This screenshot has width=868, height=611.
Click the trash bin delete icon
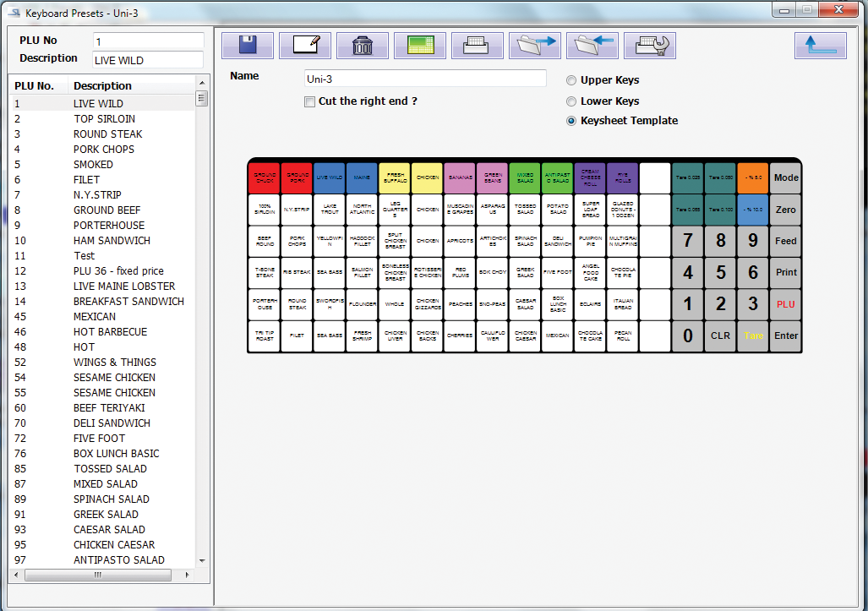(363, 46)
